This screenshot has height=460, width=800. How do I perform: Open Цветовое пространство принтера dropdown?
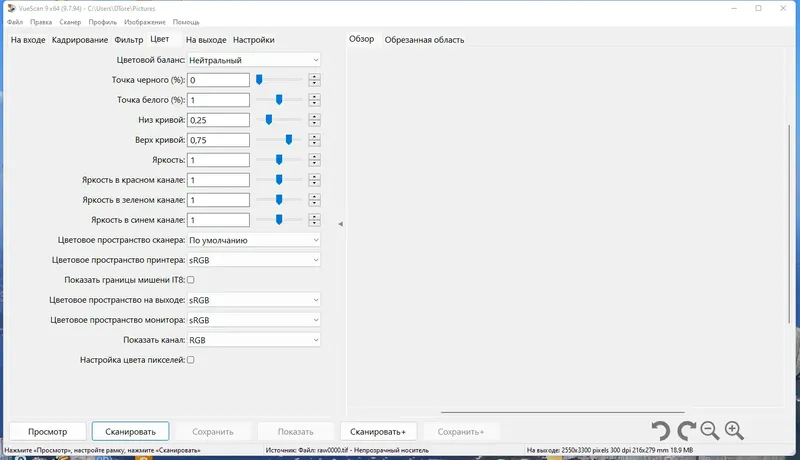point(254,260)
